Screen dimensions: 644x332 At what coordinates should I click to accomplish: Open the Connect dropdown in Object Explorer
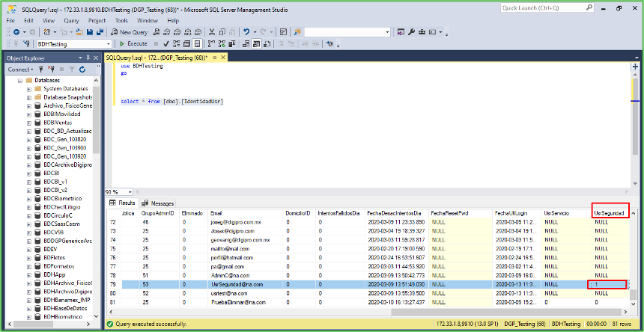[x=21, y=69]
